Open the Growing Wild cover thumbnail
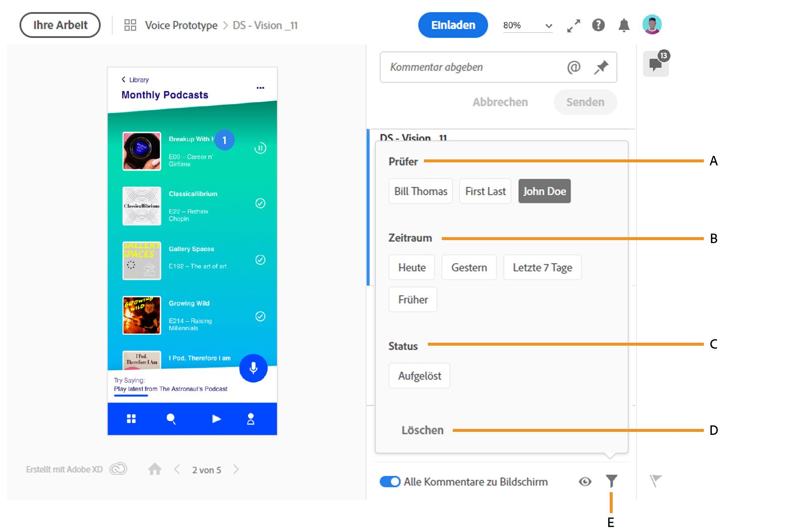The image size is (797, 532). tap(142, 315)
